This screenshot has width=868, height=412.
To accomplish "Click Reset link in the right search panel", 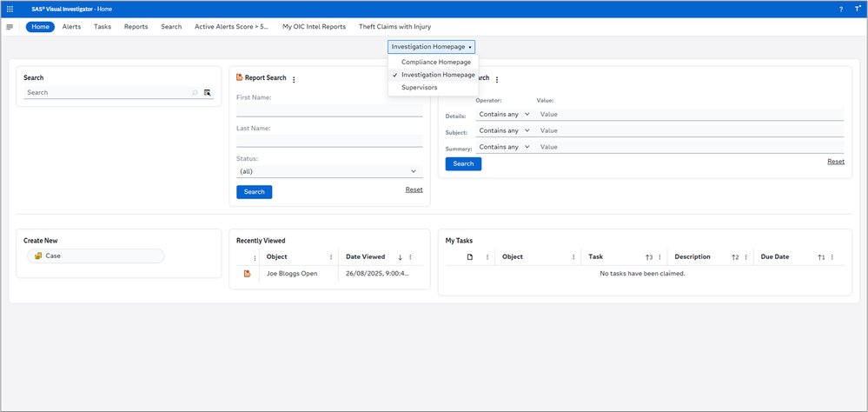I will click(x=836, y=162).
